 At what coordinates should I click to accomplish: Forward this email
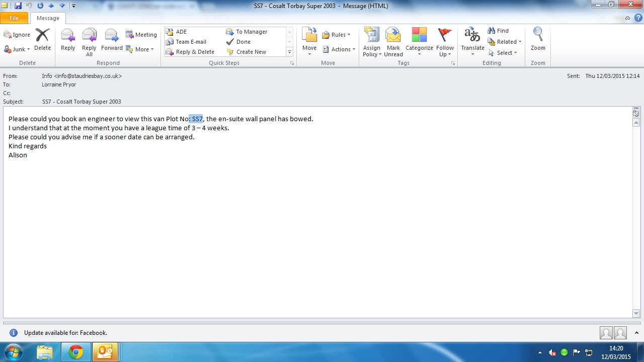(112, 40)
